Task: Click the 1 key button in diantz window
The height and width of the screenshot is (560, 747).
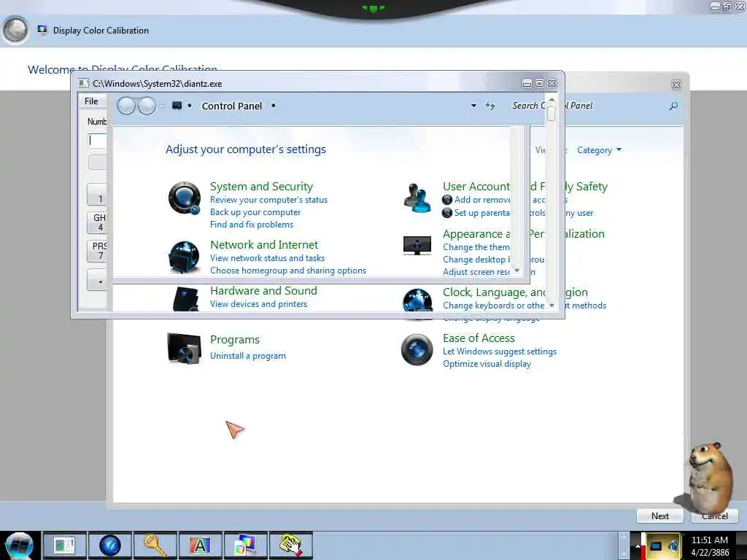Action: point(98,194)
